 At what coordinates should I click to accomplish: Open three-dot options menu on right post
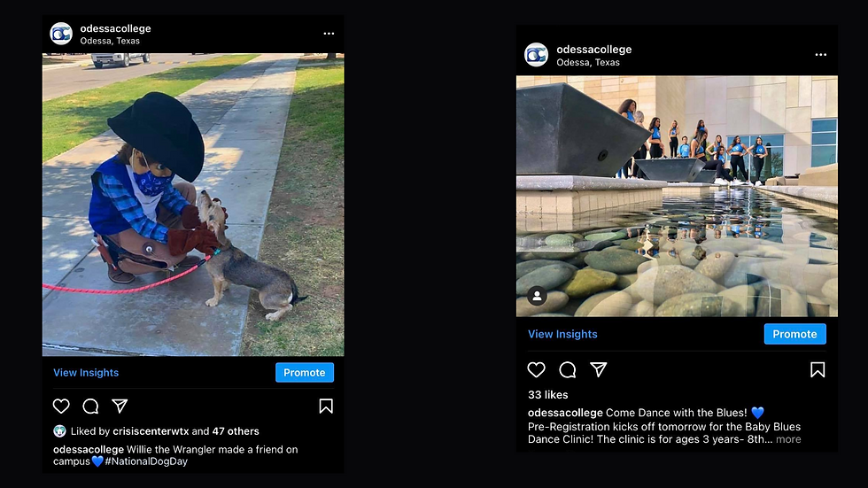821,55
